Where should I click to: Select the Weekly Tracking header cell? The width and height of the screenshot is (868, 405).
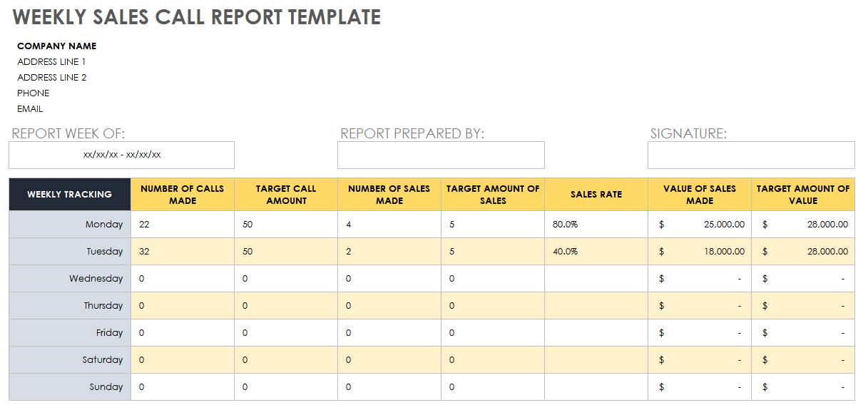70,195
